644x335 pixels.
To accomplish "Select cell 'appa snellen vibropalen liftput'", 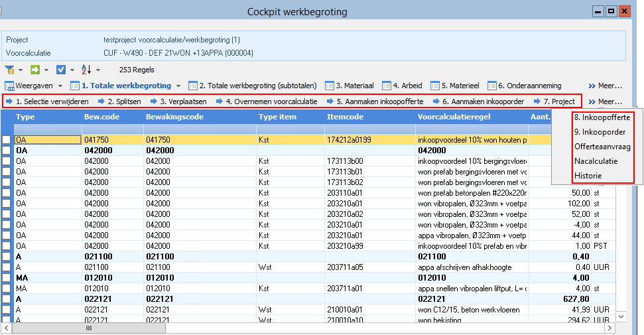I will pyautogui.click(x=472, y=289).
